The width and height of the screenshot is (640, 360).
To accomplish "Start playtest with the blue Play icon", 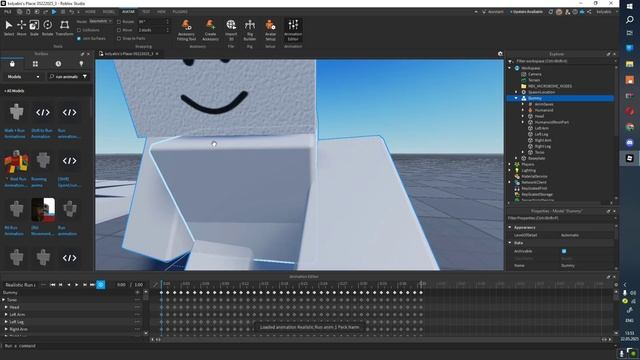I will click(54, 12).
